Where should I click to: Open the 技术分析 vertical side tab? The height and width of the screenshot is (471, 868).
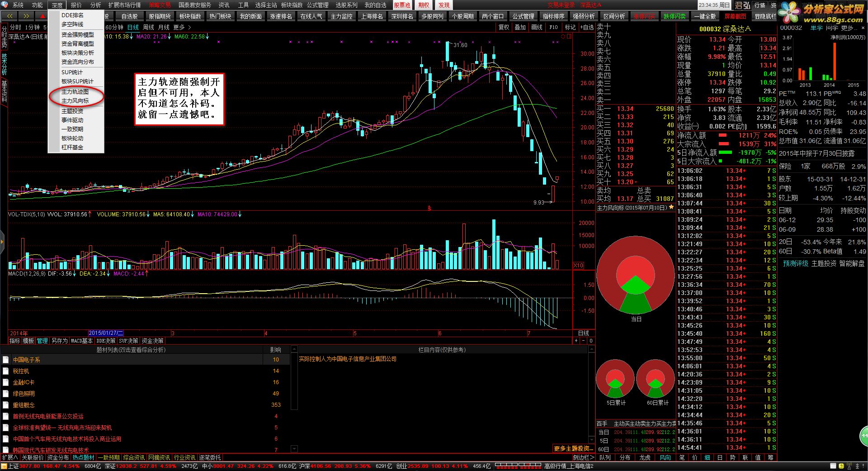point(4,64)
